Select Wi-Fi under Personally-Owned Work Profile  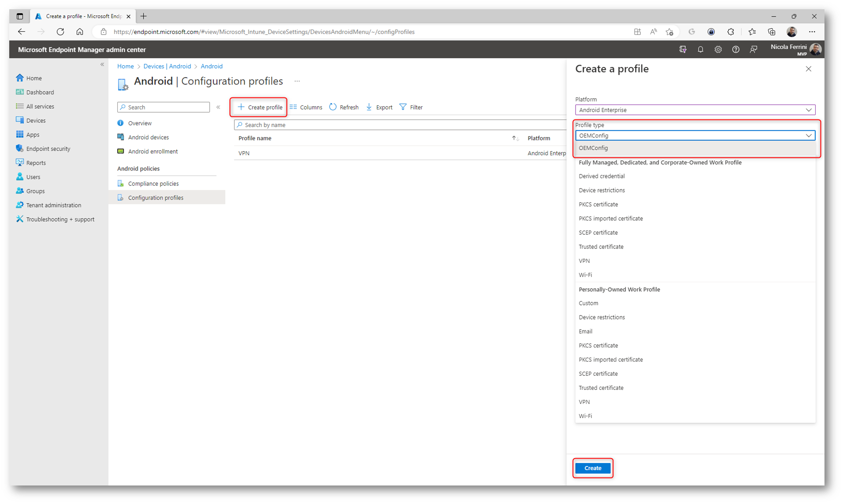[x=695, y=416]
